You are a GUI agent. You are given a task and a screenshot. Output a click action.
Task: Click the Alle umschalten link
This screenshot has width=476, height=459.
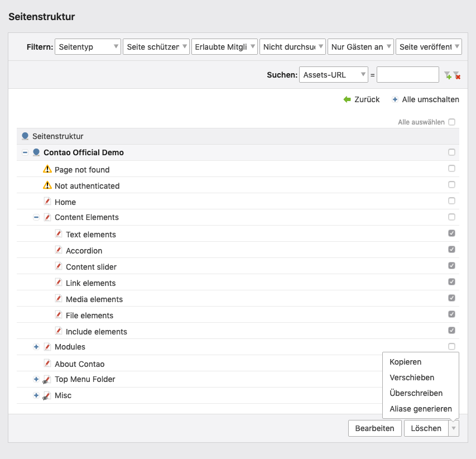430,99
